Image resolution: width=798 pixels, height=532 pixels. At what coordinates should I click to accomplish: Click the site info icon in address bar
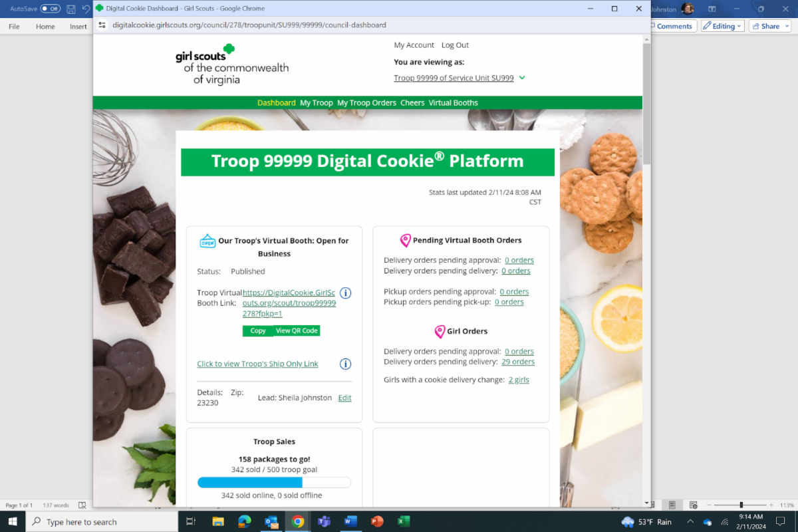(102, 25)
